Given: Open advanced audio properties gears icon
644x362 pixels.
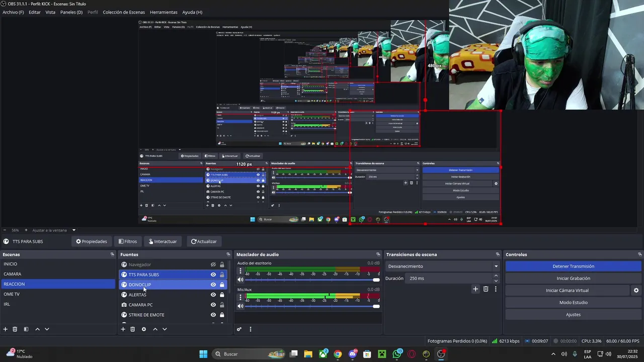Looking at the screenshot, I should tap(239, 329).
